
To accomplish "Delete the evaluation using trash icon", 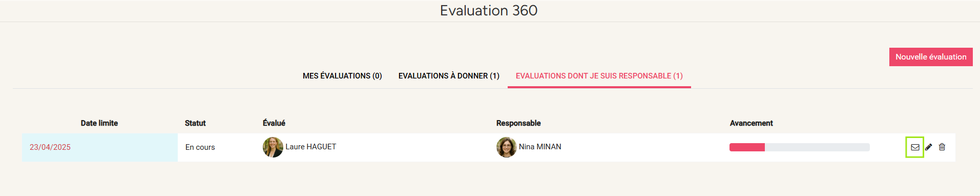I will coord(942,147).
